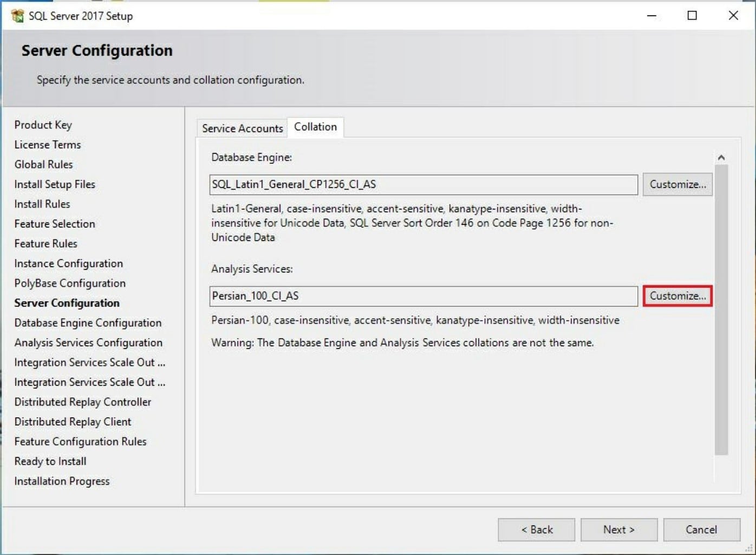Select the bold Server Configuration step
Image resolution: width=756 pixels, height=555 pixels.
pos(67,303)
